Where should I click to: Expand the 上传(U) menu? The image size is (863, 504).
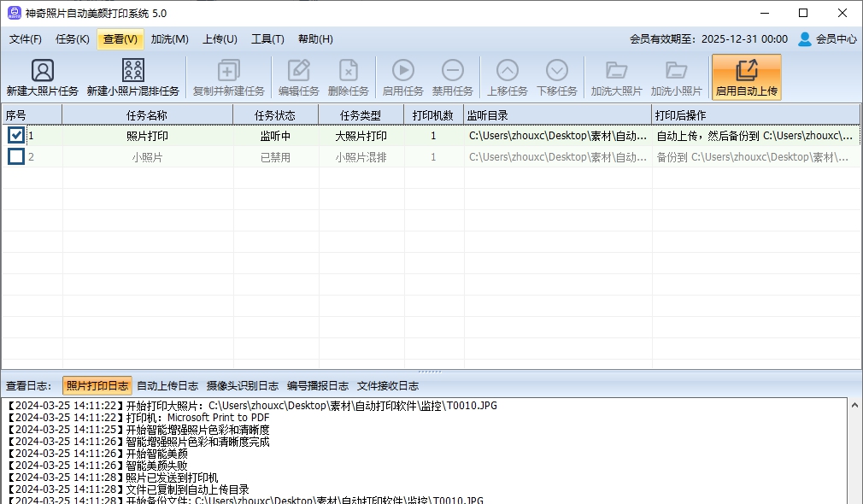point(220,39)
